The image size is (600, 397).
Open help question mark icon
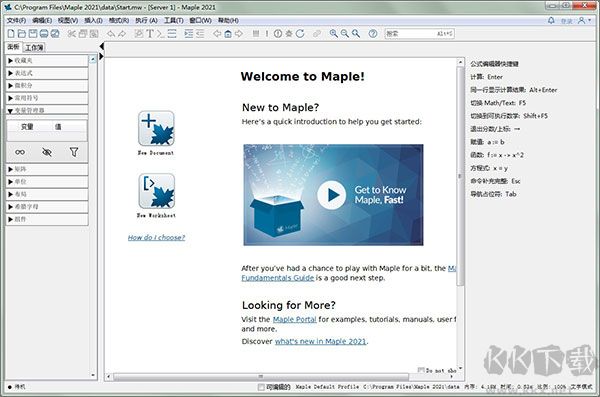click(373, 34)
